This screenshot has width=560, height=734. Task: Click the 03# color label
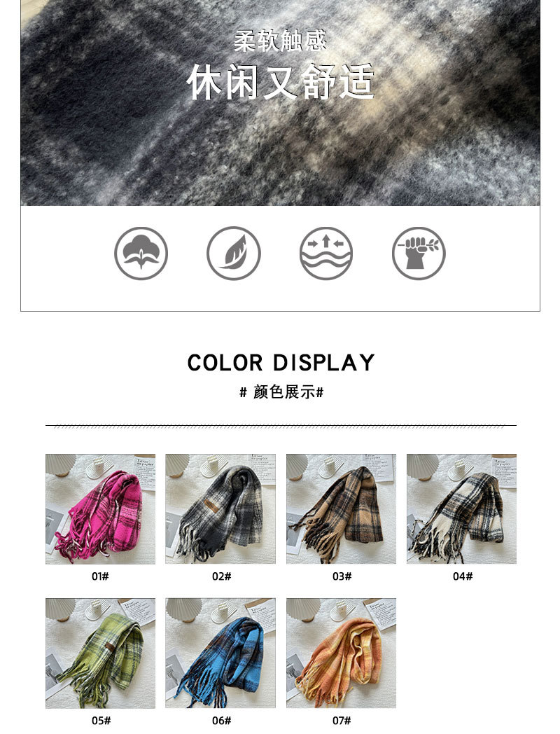[342, 576]
